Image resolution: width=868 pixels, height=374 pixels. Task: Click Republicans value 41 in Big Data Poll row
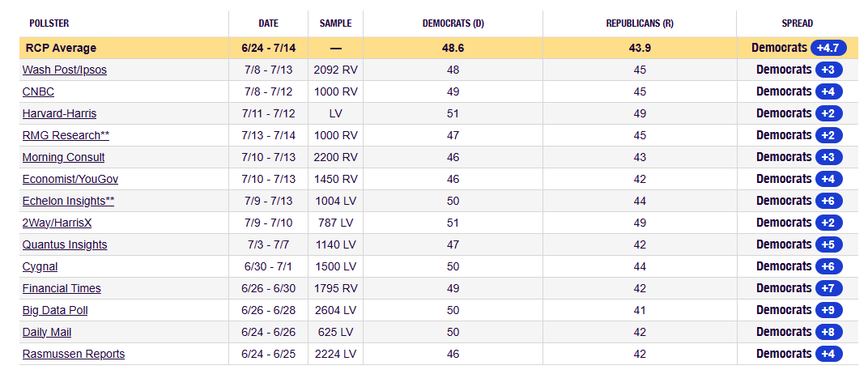coord(640,310)
